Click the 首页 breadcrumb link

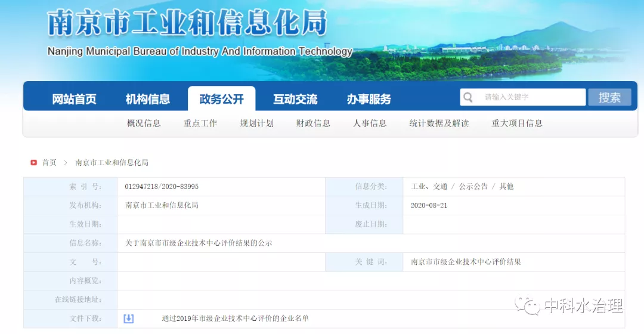coord(49,162)
